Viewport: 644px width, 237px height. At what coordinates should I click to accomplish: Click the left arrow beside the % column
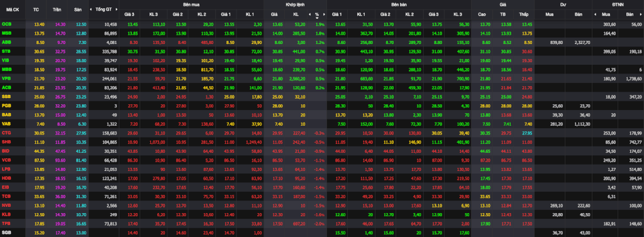pos(310,14)
